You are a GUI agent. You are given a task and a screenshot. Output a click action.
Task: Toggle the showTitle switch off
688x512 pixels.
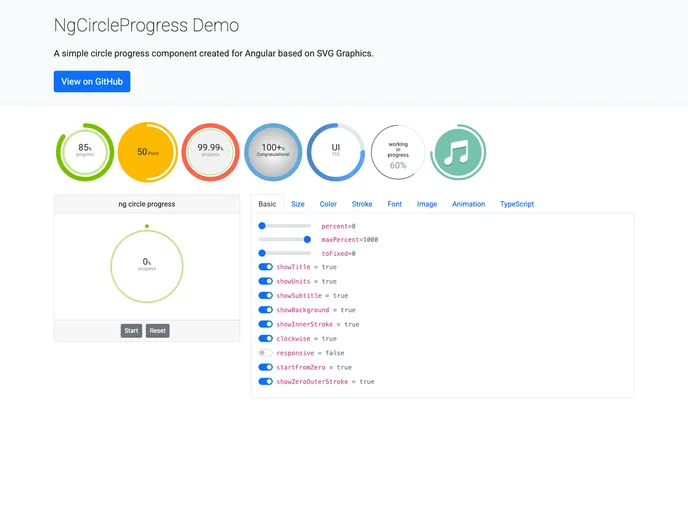tap(265, 267)
